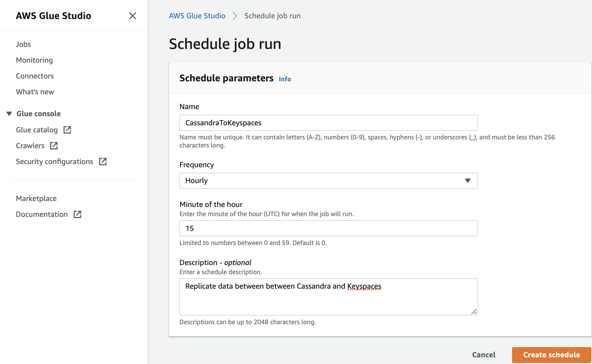
Task: Click the Minute of the hour field
Action: pyautogui.click(x=329, y=228)
